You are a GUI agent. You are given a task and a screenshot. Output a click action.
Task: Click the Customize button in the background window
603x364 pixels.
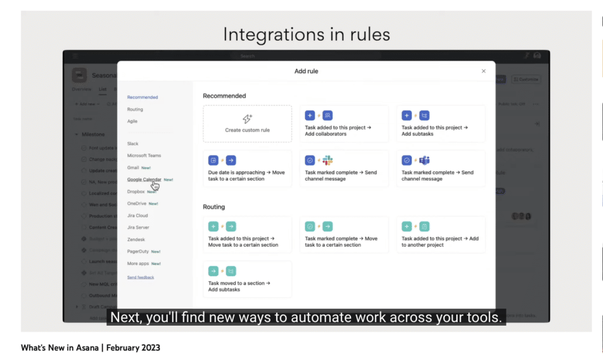[x=526, y=80]
